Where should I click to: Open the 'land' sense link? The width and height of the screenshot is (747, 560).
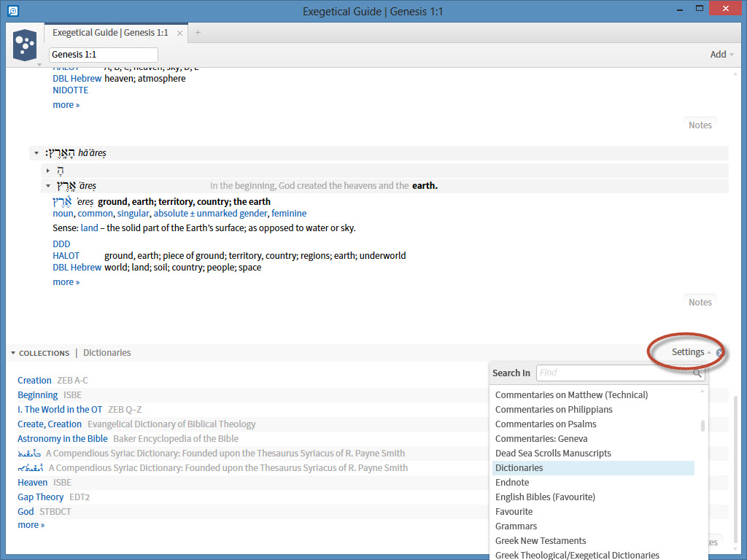[89, 228]
